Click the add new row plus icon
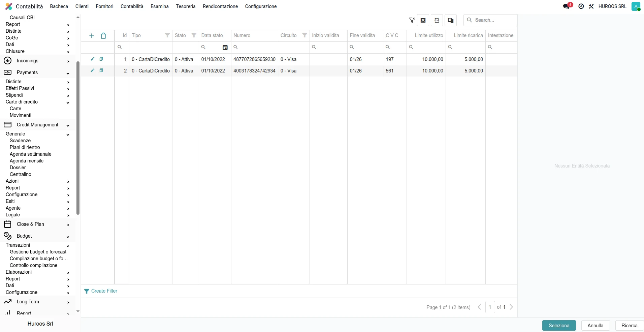 pos(91,36)
